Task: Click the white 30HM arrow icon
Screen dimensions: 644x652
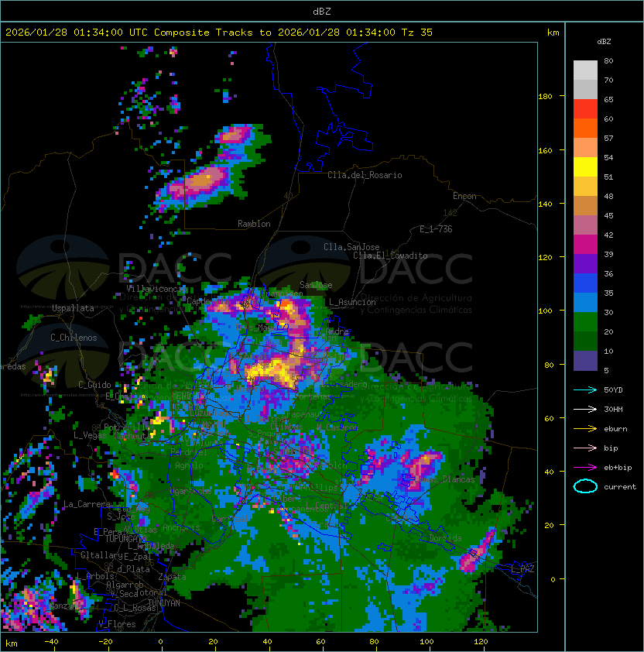Action: [585, 409]
